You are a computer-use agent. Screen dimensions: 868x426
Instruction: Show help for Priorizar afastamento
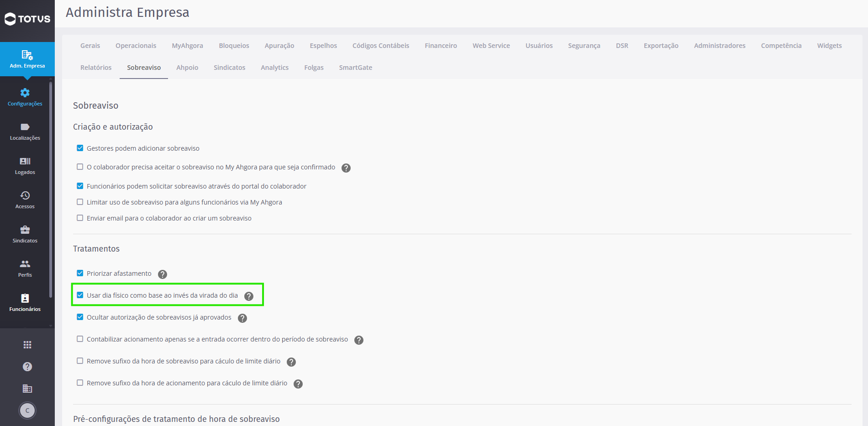[x=163, y=274]
